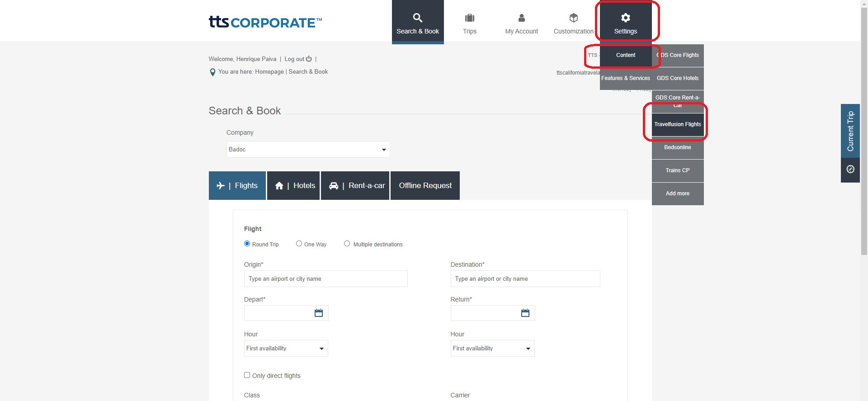Select the Multiple destinations option
Image resolution: width=868 pixels, height=401 pixels.
pos(347,244)
